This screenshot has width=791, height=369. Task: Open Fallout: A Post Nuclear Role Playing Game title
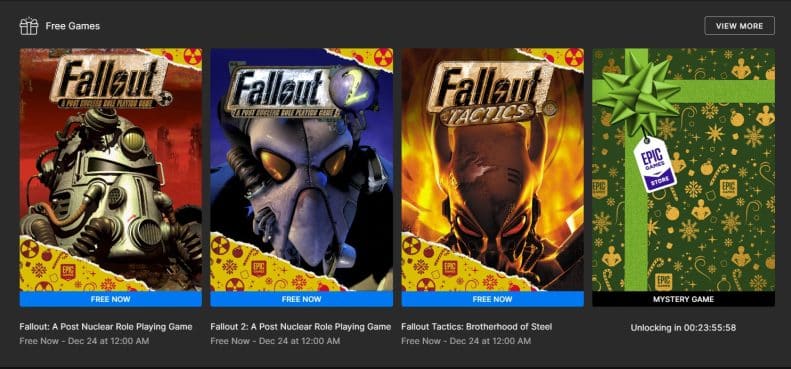(x=106, y=327)
